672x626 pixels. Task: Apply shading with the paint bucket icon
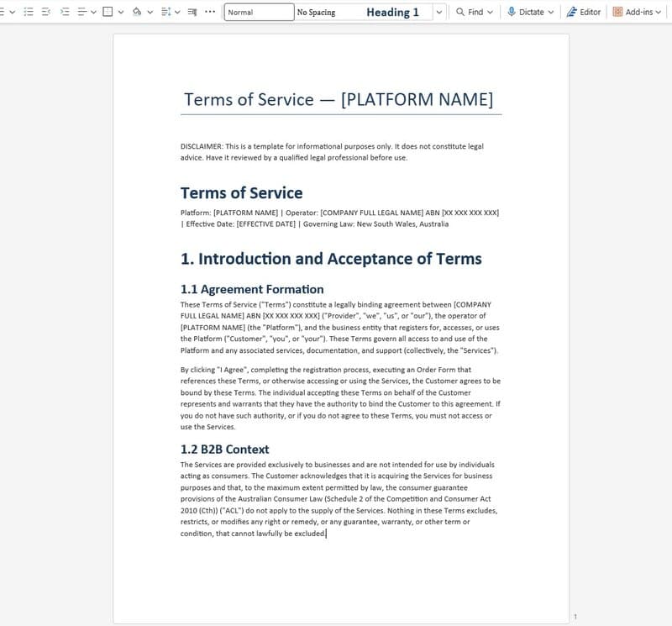point(138,11)
